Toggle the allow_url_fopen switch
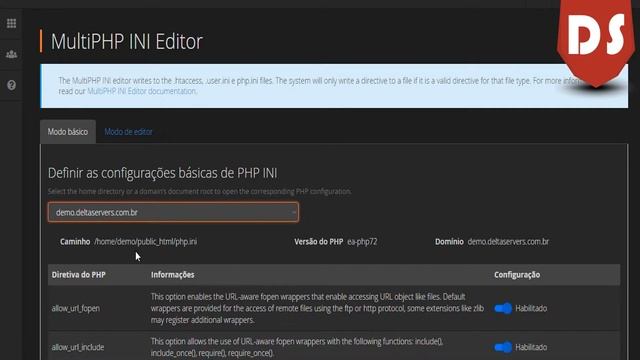 (x=503, y=308)
